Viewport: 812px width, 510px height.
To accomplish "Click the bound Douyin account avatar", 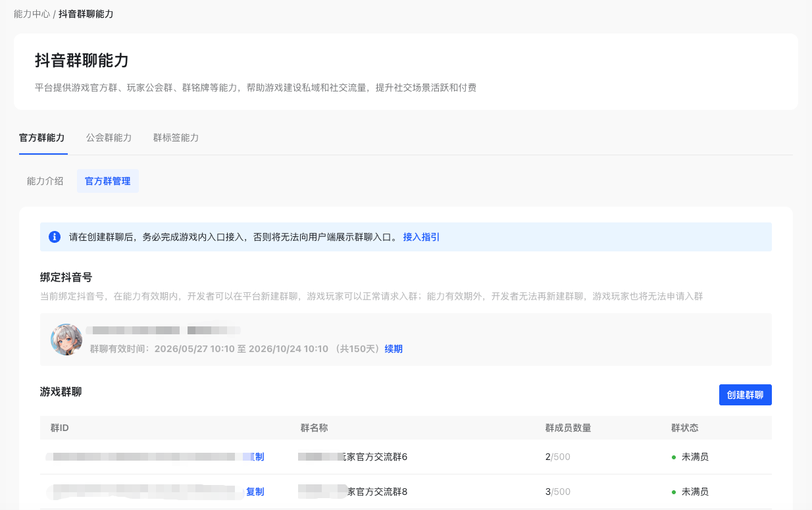I will 66,340.
